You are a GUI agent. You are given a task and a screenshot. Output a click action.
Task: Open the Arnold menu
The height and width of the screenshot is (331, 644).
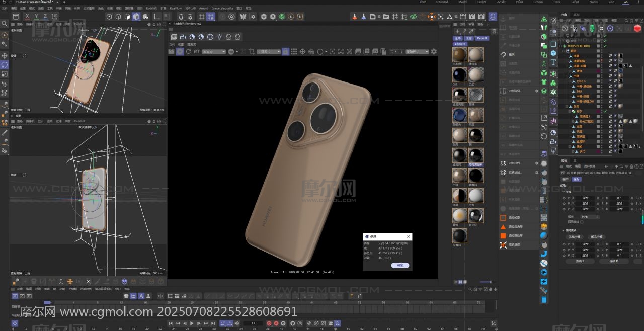pos(203,9)
